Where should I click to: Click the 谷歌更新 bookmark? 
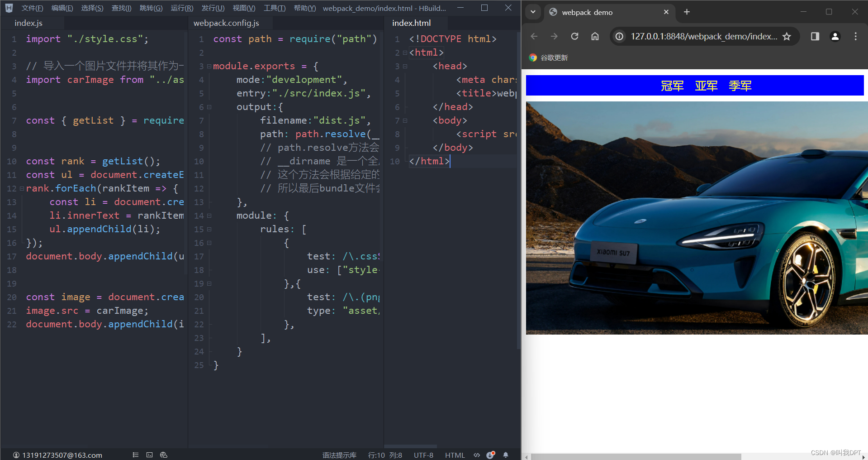pyautogui.click(x=548, y=57)
